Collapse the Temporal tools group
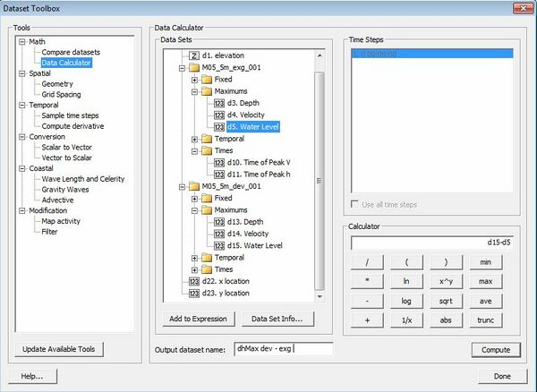This screenshot has width=537, height=392. coord(22,105)
